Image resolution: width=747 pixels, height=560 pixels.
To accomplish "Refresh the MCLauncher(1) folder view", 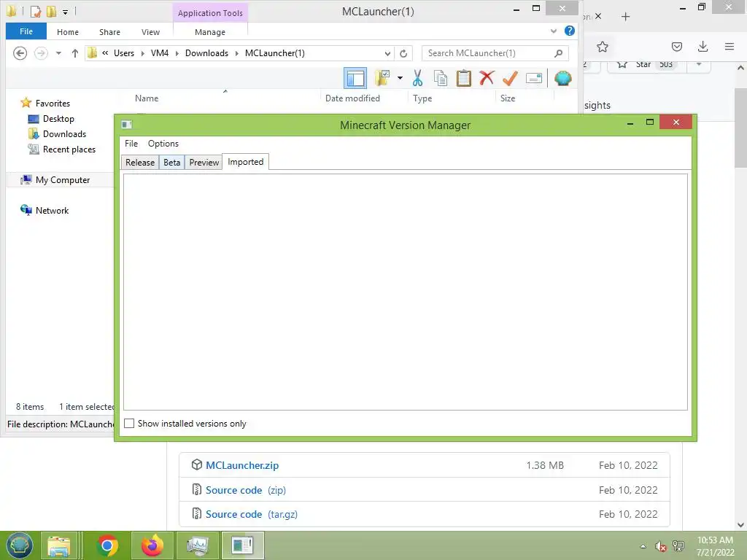I will pyautogui.click(x=403, y=53).
